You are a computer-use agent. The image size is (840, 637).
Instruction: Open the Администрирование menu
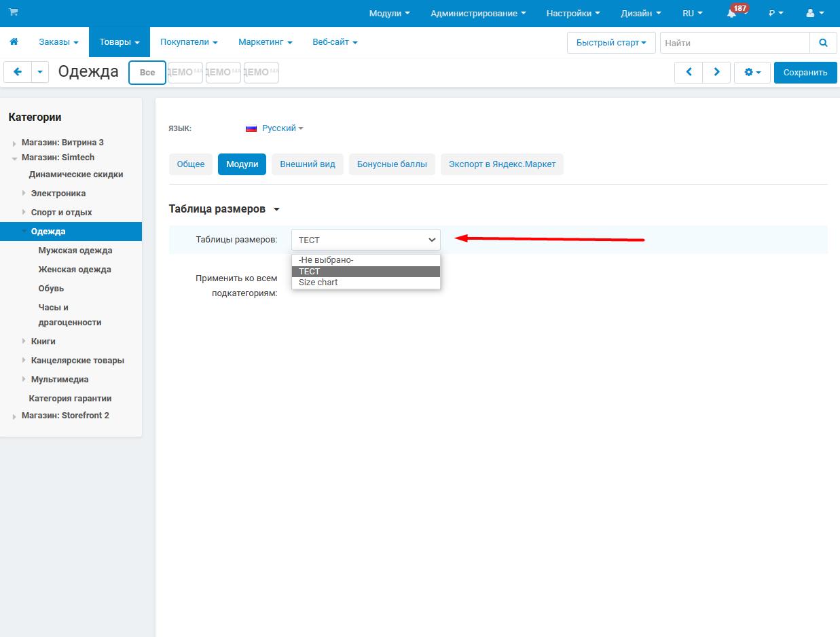pyautogui.click(x=478, y=13)
